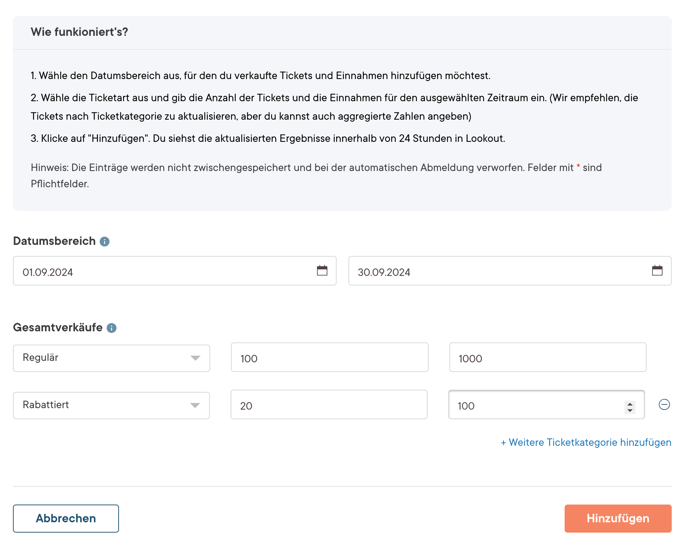Focus the start date field 01.09.2024
The height and width of the screenshot is (540, 688).
click(175, 271)
